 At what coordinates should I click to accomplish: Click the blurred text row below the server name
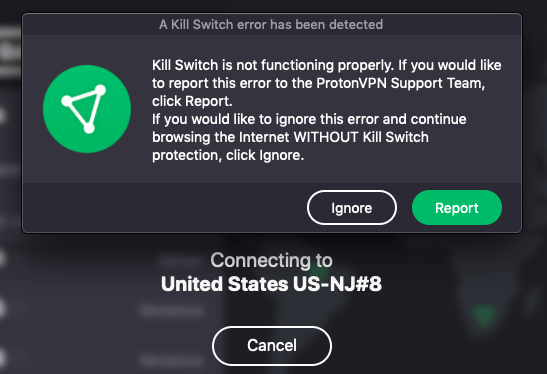click(x=172, y=310)
